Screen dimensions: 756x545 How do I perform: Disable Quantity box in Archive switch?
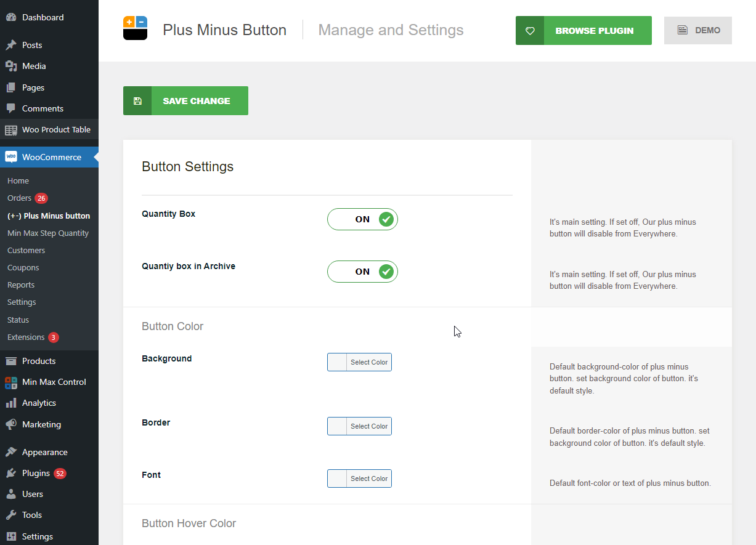point(362,272)
